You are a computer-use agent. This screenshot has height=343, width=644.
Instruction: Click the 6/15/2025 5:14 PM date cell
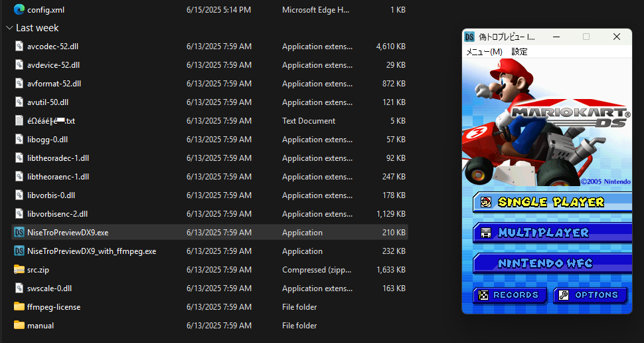pyautogui.click(x=218, y=10)
